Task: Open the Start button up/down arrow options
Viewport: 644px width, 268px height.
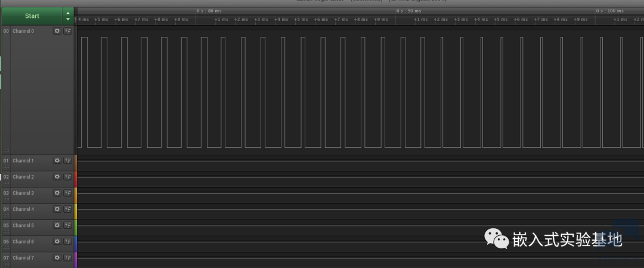Action: [x=68, y=16]
